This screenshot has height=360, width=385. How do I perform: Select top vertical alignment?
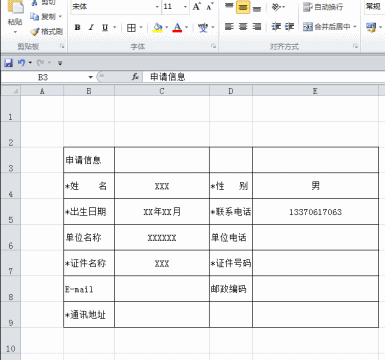click(x=229, y=6)
